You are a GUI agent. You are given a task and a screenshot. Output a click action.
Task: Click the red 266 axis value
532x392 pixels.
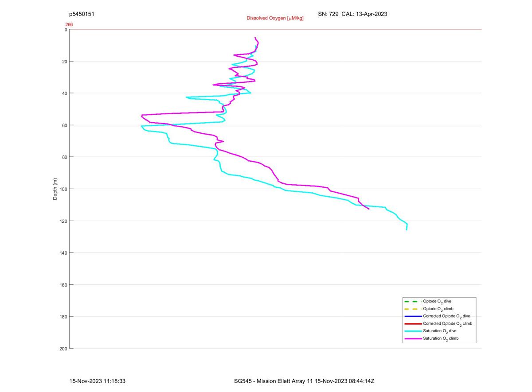pyautogui.click(x=69, y=25)
